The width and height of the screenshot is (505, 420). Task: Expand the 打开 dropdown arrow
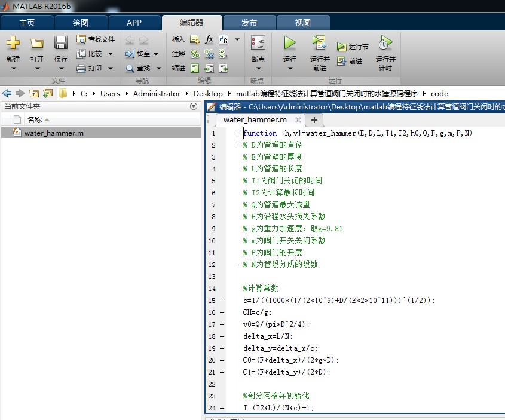click(x=38, y=68)
